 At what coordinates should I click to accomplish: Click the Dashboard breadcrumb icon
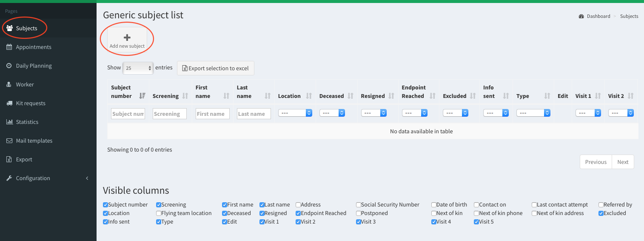click(581, 17)
